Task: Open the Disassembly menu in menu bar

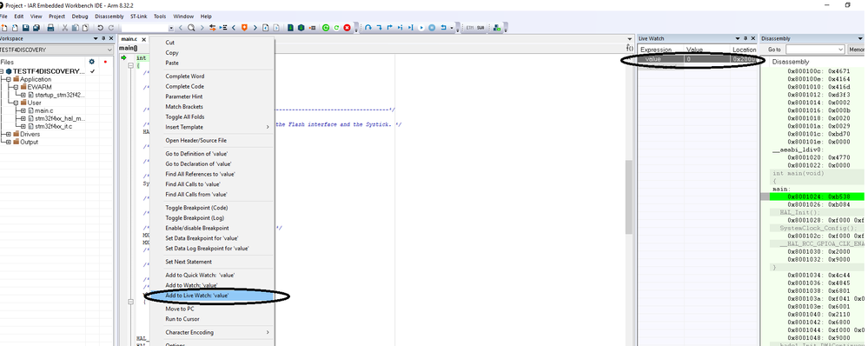Action: [109, 17]
